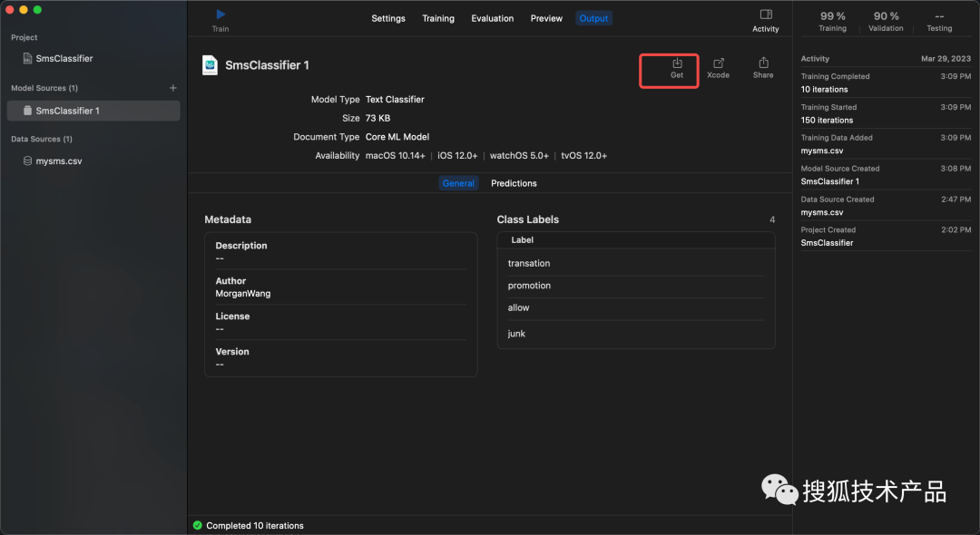Click the 'promotion' class label row
Image resolution: width=980 pixels, height=535 pixels.
tap(636, 286)
